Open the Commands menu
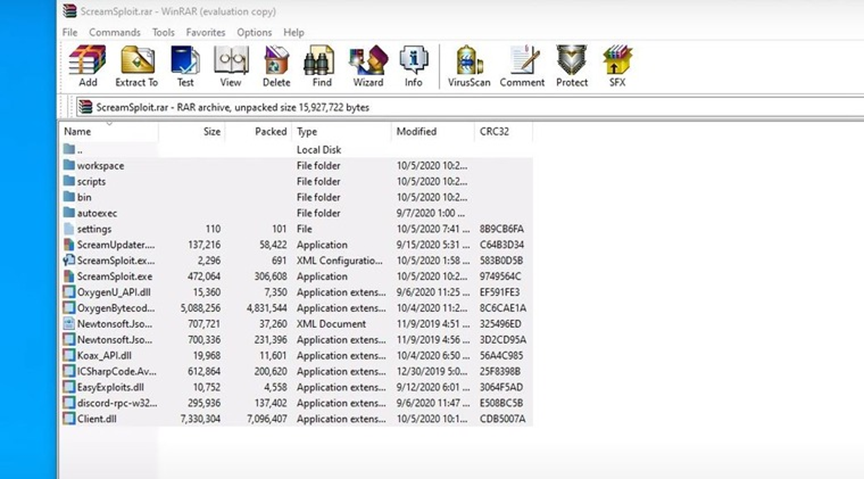Viewport: 864px width, 479px height. click(x=114, y=32)
